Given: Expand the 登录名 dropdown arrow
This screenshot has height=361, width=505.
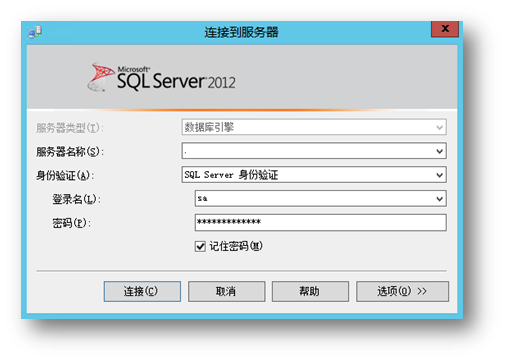Looking at the screenshot, I should (x=439, y=199).
